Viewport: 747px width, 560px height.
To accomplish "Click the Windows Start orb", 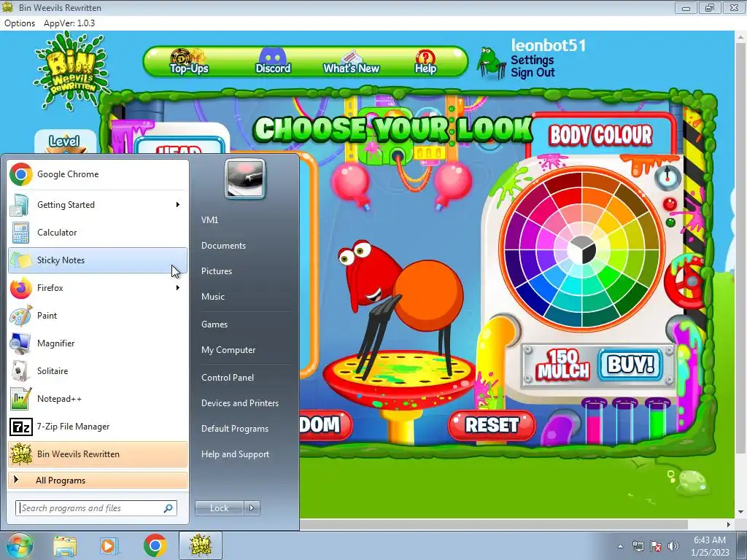I will click(19, 545).
